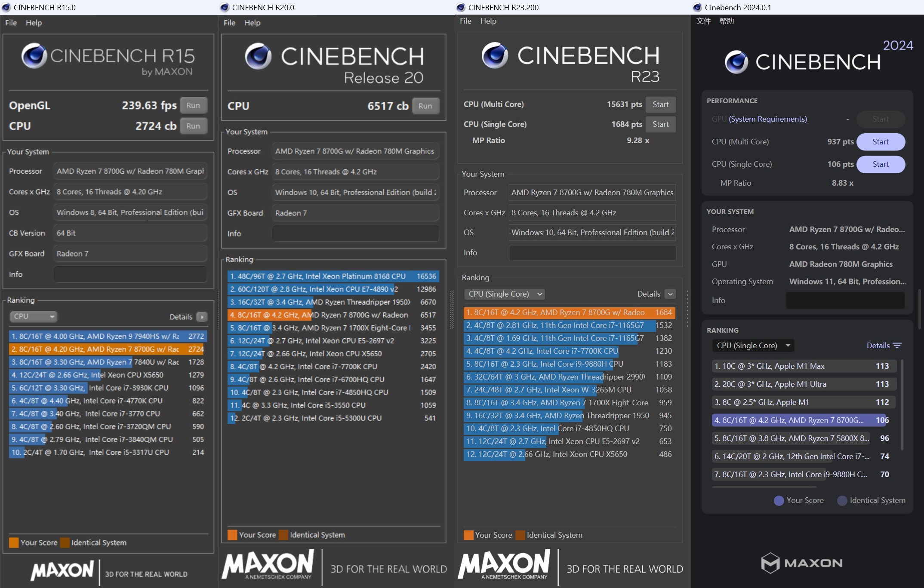
Task: Open the CPU ranking dropdown in R15
Action: tap(34, 317)
